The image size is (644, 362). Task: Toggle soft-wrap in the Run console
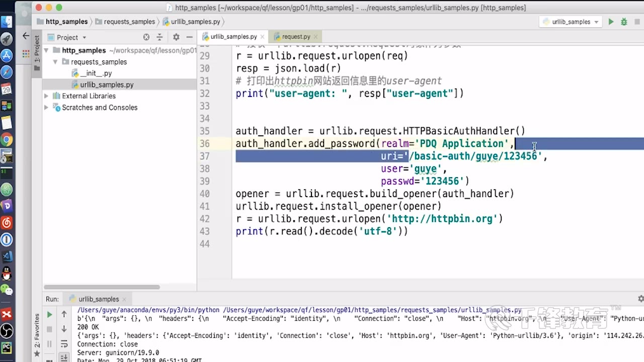(64, 344)
